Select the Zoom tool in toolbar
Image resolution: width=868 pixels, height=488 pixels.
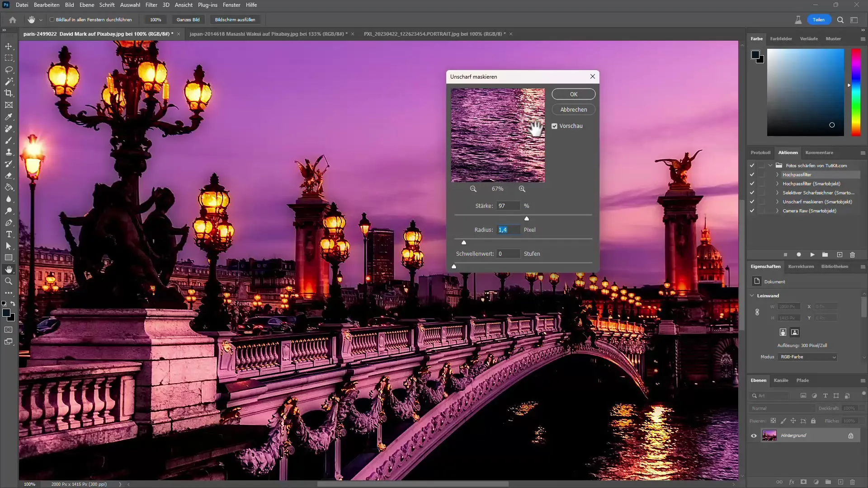9,281
